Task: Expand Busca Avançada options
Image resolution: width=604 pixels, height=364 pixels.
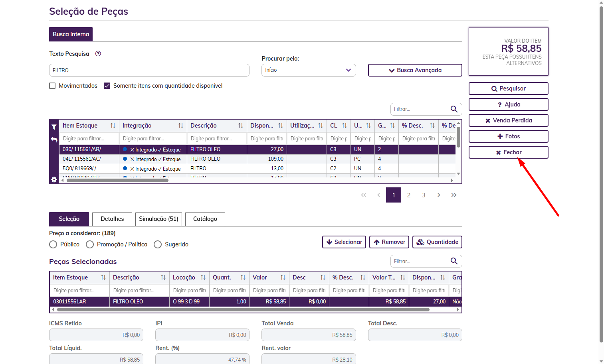Action: coord(415,70)
